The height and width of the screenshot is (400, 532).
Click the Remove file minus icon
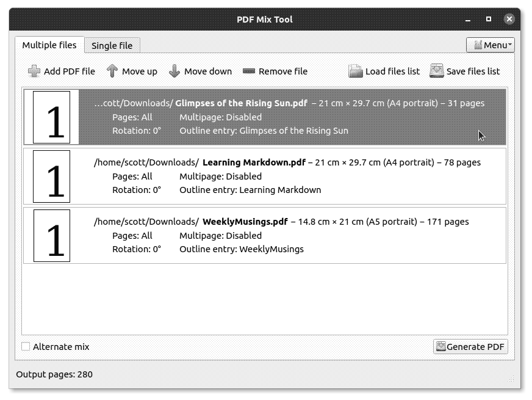click(x=249, y=71)
